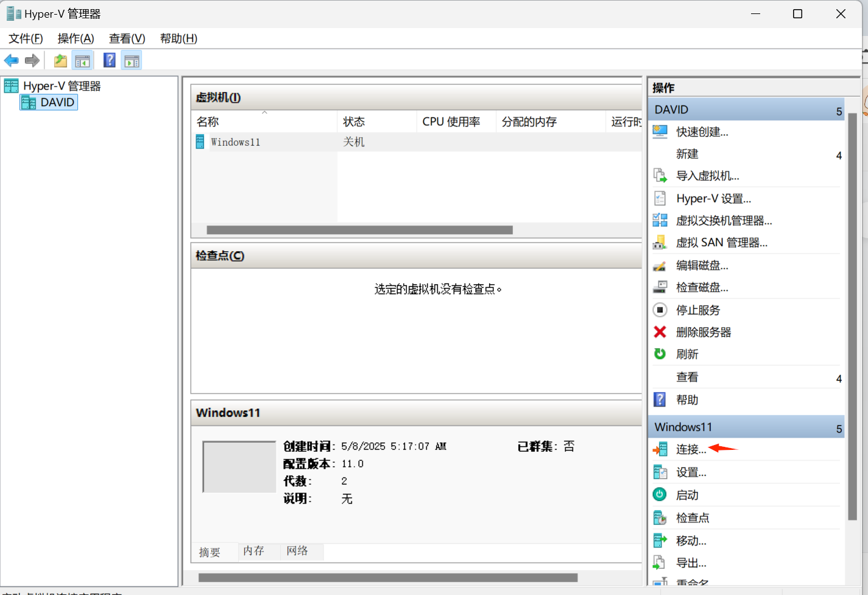Viewport: 868px width, 595px height.
Task: Sort by the 分配的内存 column header
Action: [x=551, y=121]
